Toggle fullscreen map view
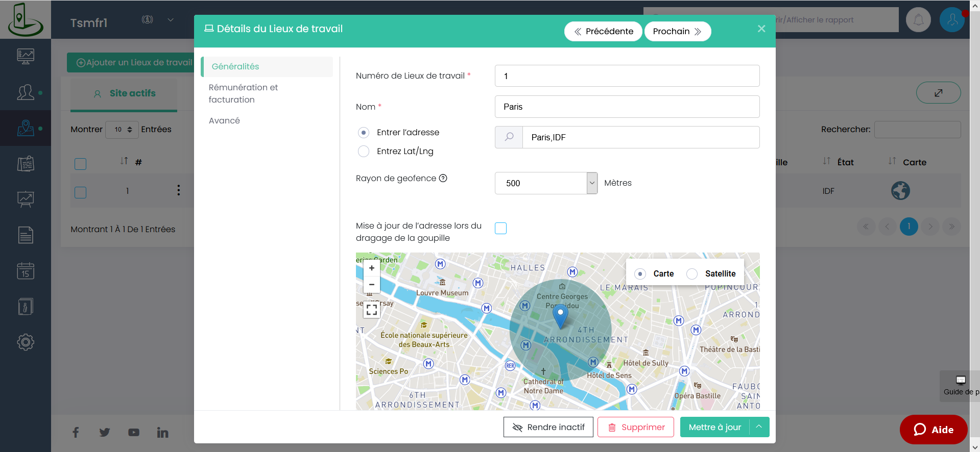 point(372,310)
